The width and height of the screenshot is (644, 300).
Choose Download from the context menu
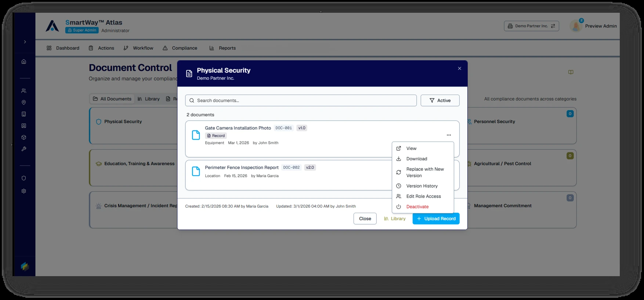click(x=423, y=159)
